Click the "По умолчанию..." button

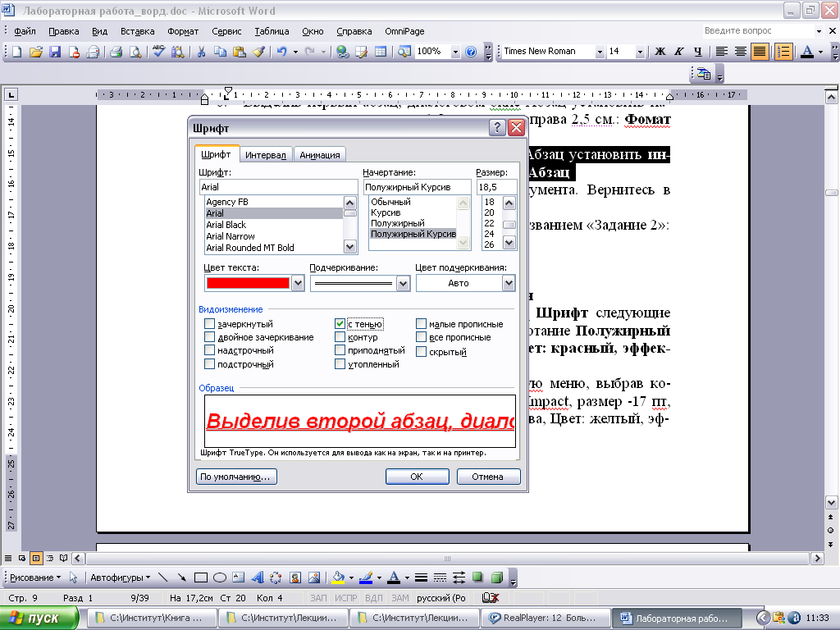236,477
